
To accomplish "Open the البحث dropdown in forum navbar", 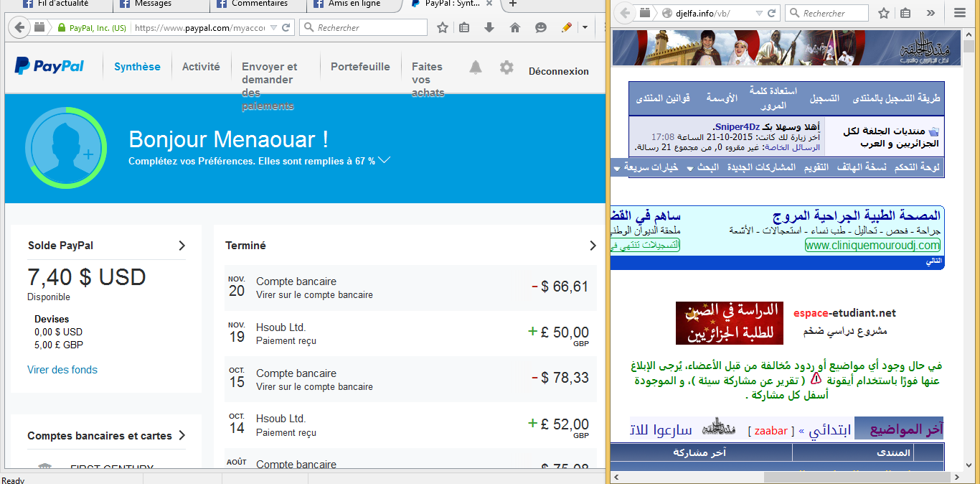I will pos(704,167).
